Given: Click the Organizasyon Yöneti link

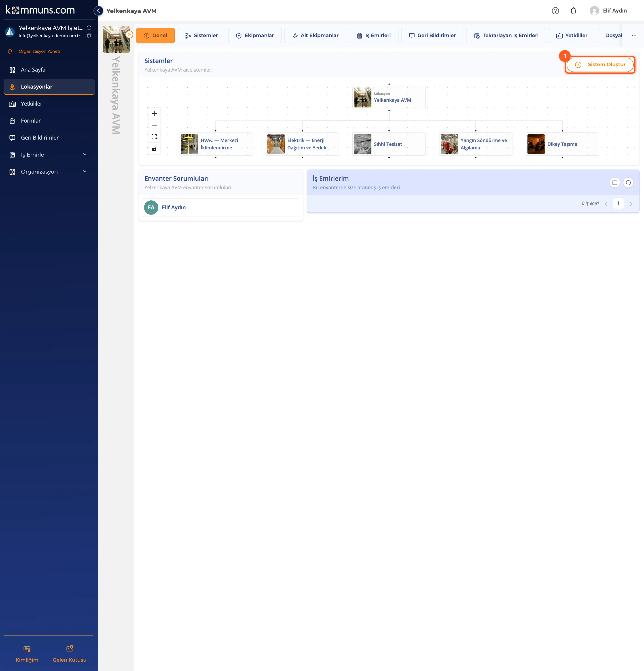Looking at the screenshot, I should (x=39, y=51).
